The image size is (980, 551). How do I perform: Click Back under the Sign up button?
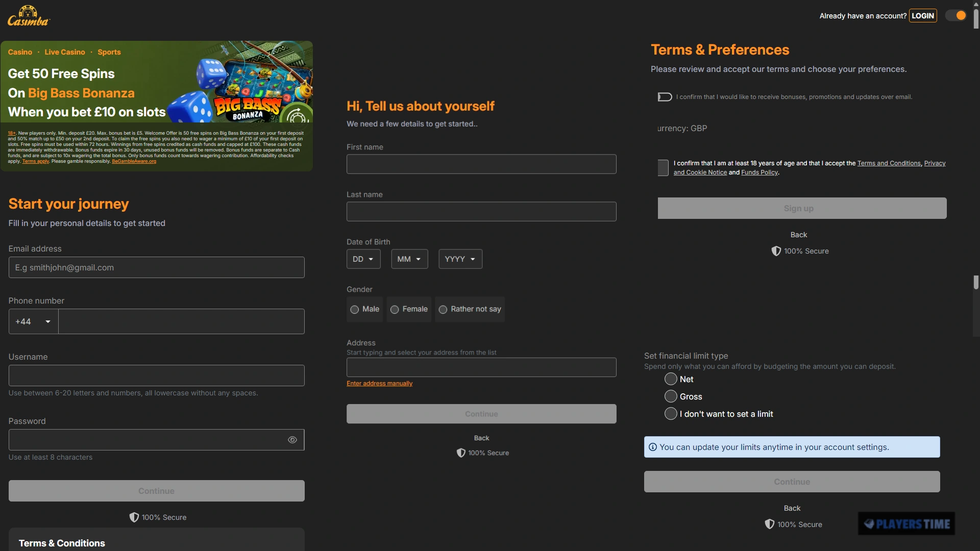[x=799, y=235]
